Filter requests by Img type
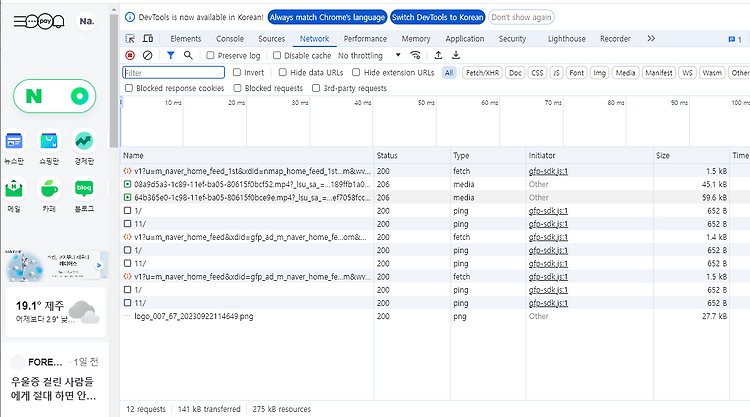Viewport: 750px width, 417px height. (x=599, y=73)
